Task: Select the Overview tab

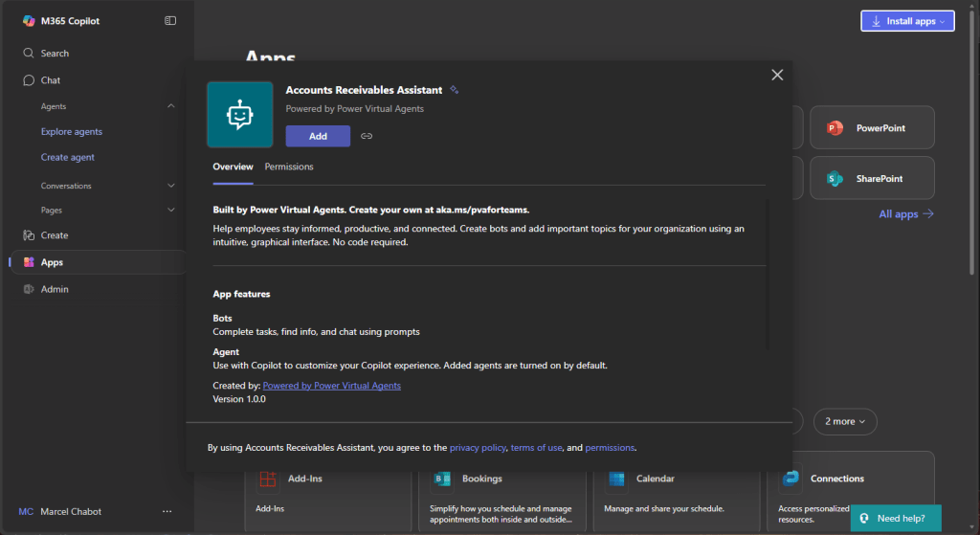Action: coord(233,167)
